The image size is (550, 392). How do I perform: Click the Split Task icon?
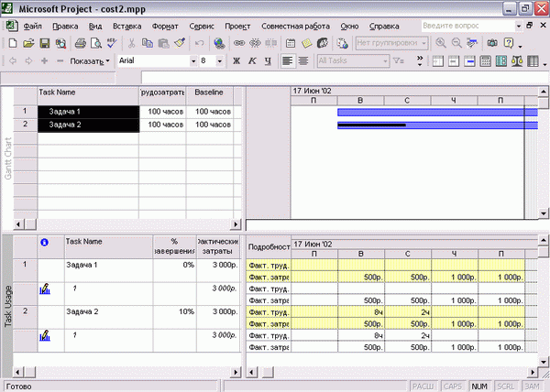[x=270, y=43]
